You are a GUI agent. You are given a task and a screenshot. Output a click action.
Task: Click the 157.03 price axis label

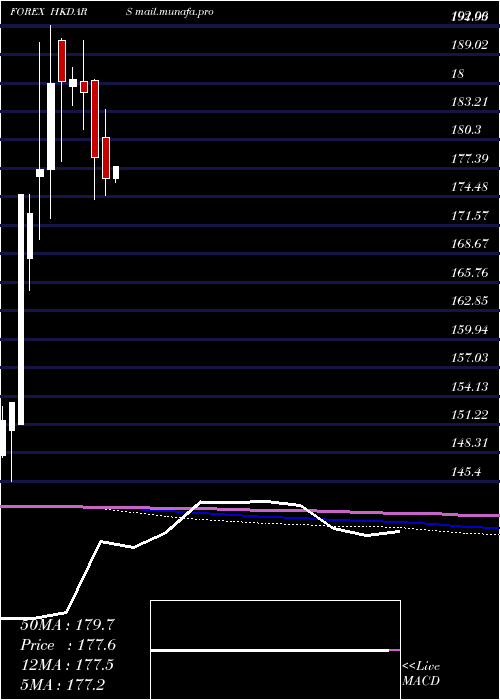[471, 358]
